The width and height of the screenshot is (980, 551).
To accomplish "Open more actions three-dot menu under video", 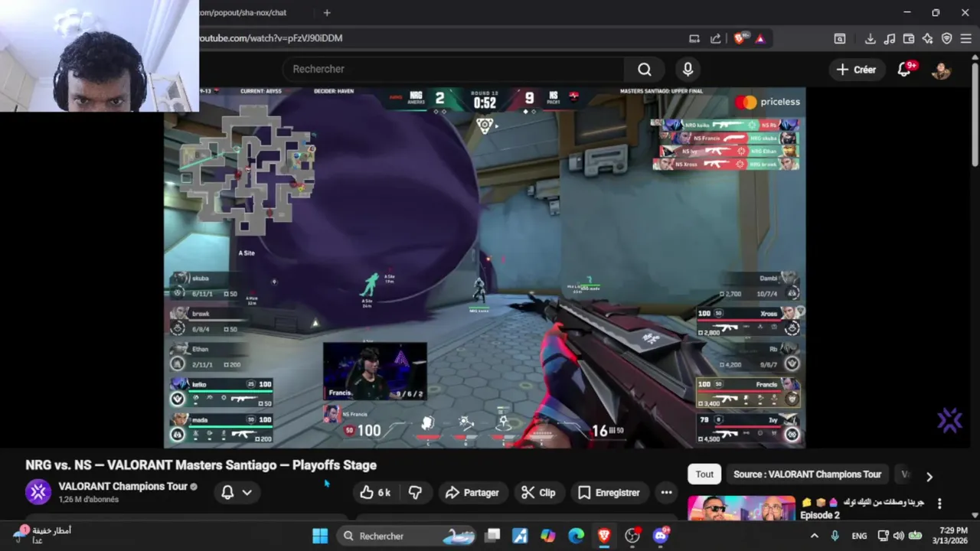I will [666, 493].
